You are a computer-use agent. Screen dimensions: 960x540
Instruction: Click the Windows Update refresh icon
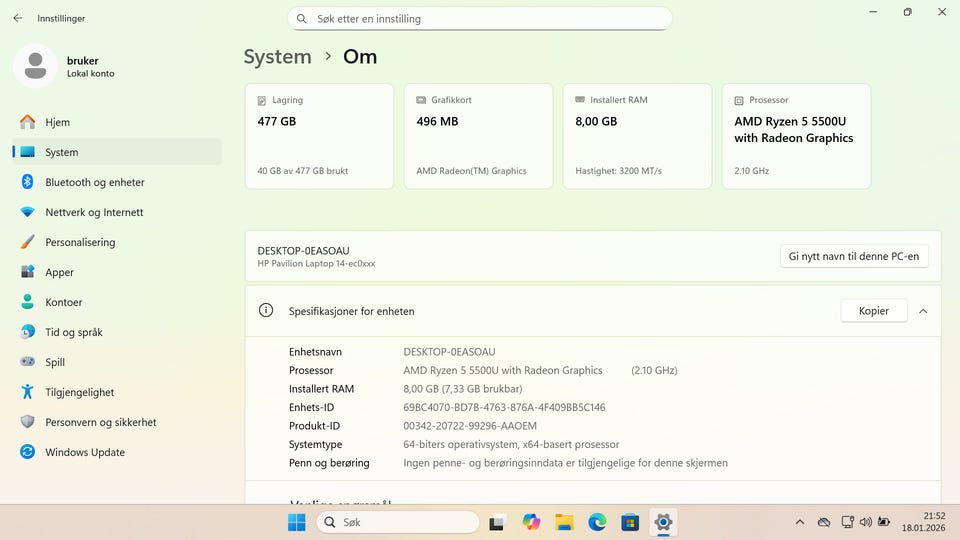(28, 451)
